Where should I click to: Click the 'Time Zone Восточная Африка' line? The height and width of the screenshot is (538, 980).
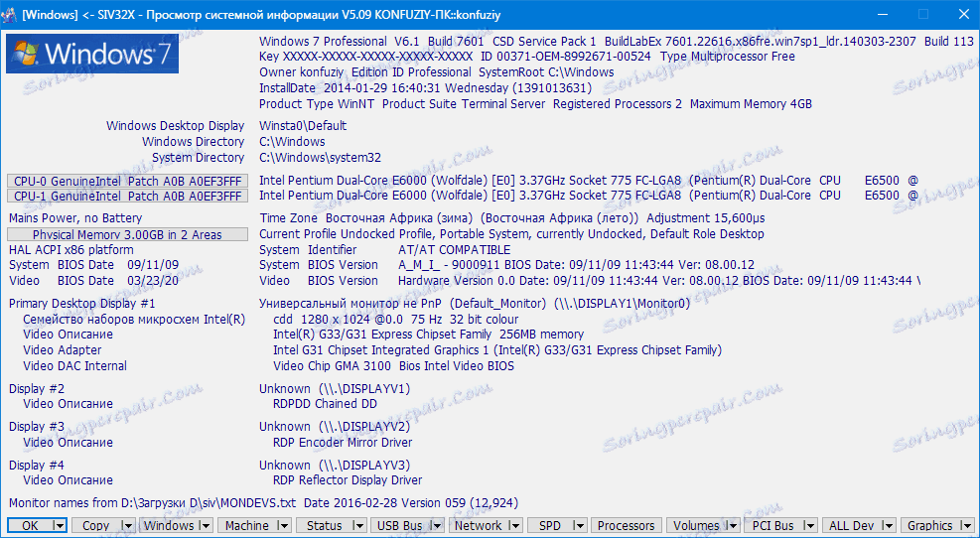pos(512,218)
